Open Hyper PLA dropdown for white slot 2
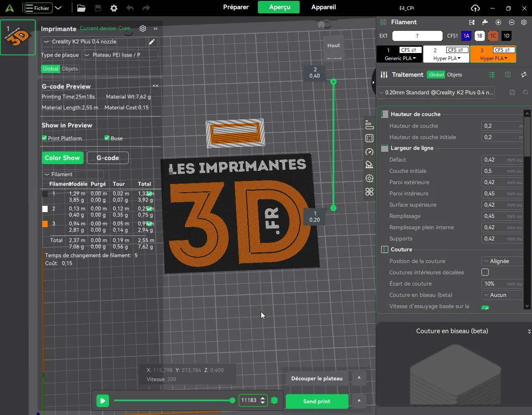The width and height of the screenshot is (532, 415). 447,58
